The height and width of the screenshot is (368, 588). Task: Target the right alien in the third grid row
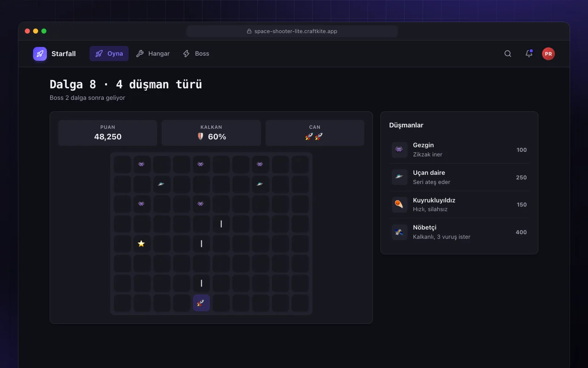[201, 204]
